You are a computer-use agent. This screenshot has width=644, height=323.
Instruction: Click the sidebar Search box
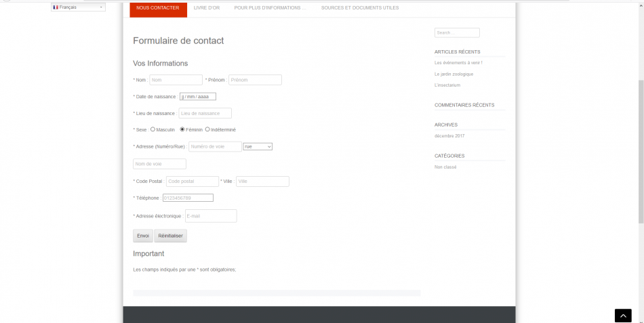pos(457,33)
